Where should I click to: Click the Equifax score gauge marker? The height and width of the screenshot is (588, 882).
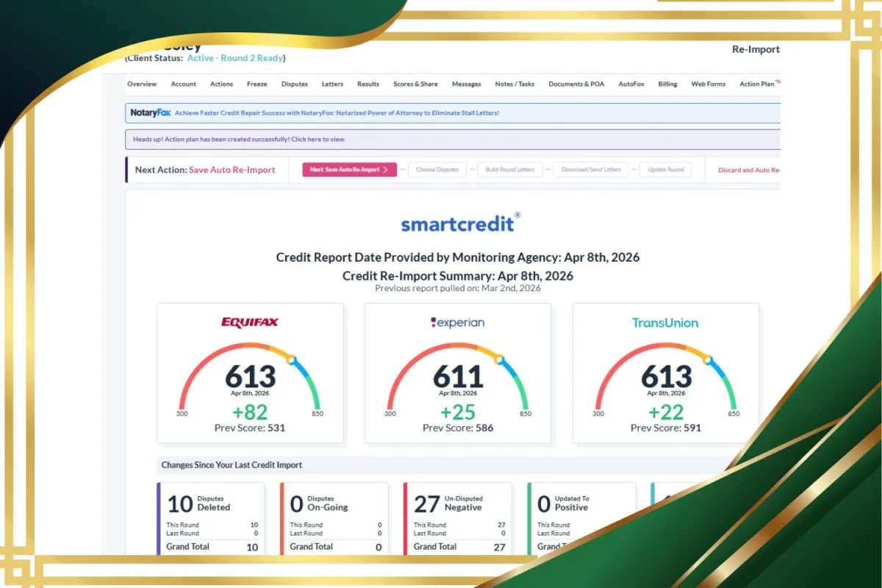tap(291, 360)
